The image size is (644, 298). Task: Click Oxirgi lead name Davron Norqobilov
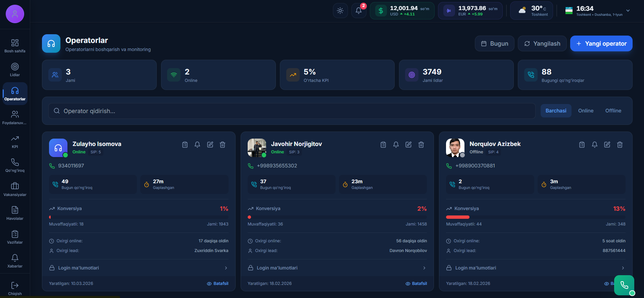point(408,251)
